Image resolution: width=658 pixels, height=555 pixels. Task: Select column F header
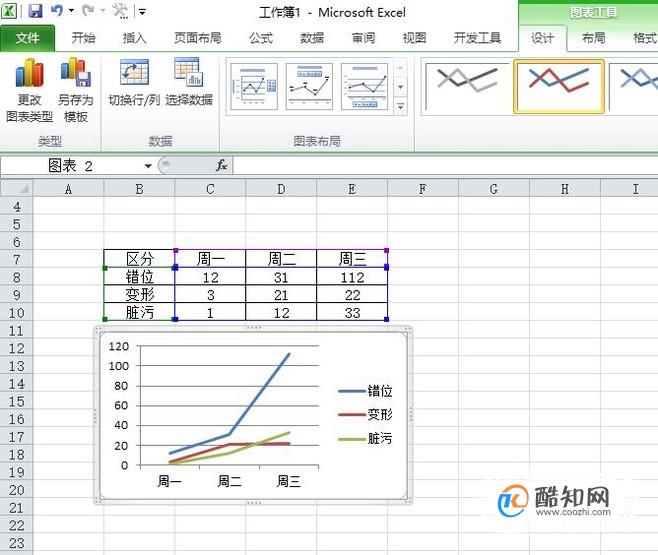click(x=423, y=189)
